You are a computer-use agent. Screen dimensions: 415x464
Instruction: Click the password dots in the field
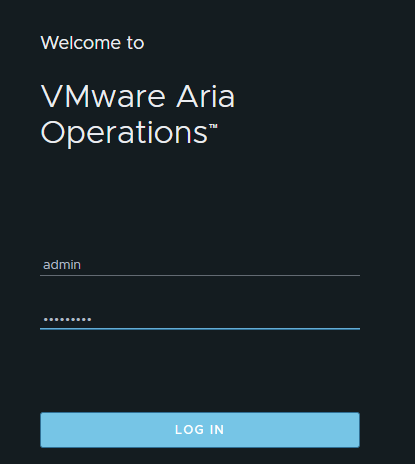click(67, 319)
